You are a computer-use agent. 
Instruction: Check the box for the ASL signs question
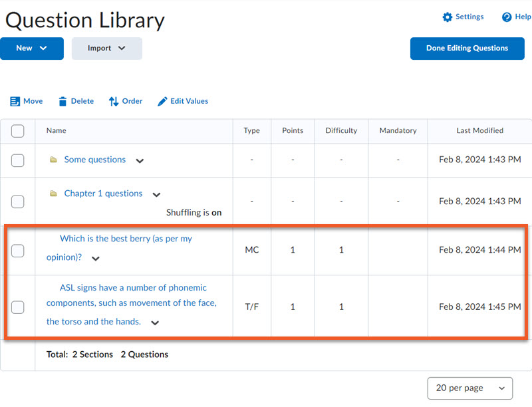[x=18, y=307]
